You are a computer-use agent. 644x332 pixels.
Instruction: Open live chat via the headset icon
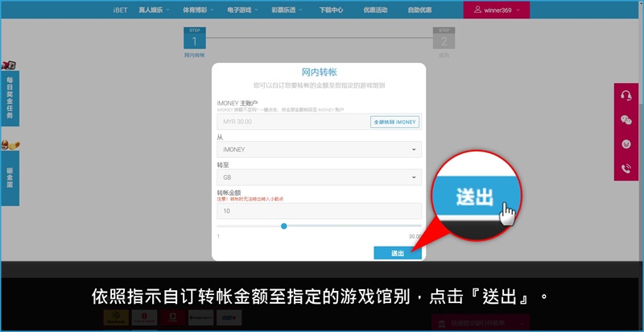point(626,95)
